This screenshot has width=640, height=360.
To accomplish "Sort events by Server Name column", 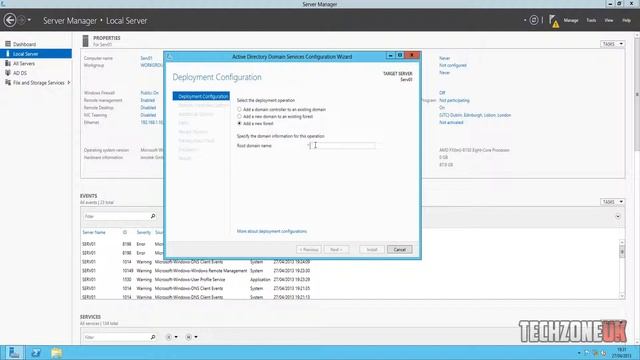I will (x=94, y=232).
